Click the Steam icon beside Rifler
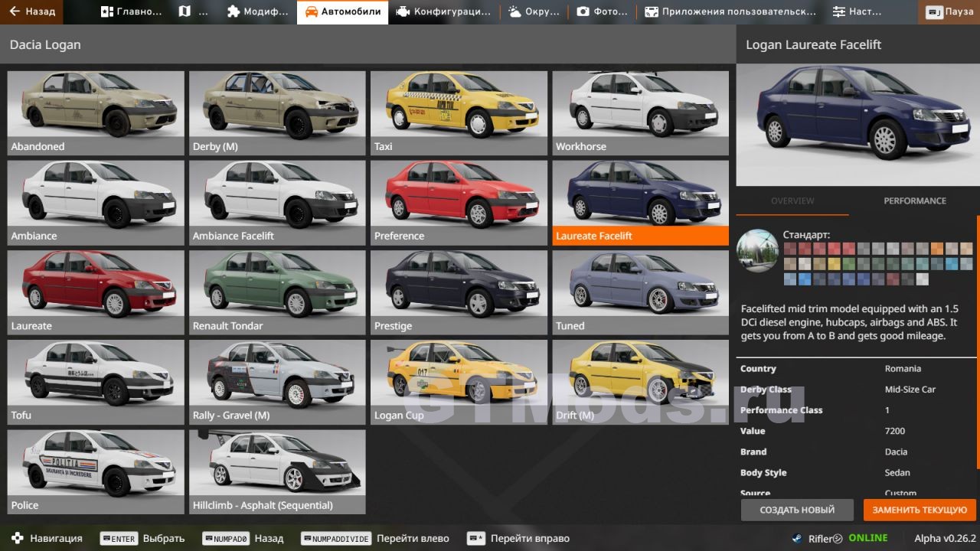 [799, 538]
